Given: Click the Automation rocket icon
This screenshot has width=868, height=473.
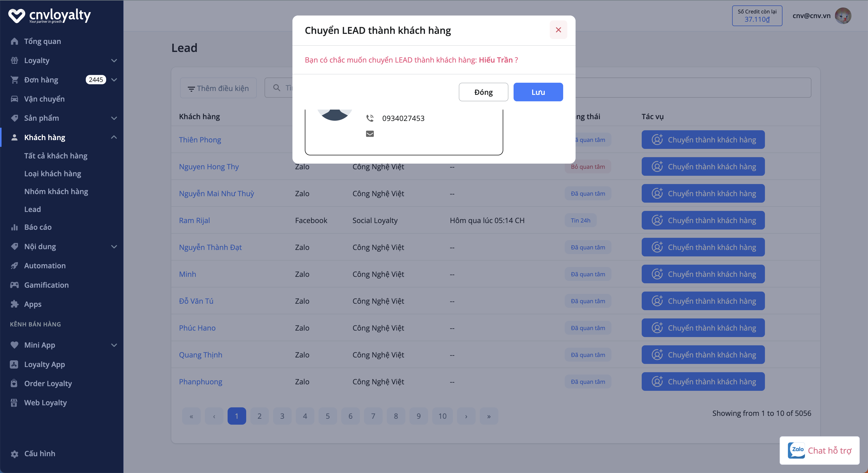Looking at the screenshot, I should [14, 266].
